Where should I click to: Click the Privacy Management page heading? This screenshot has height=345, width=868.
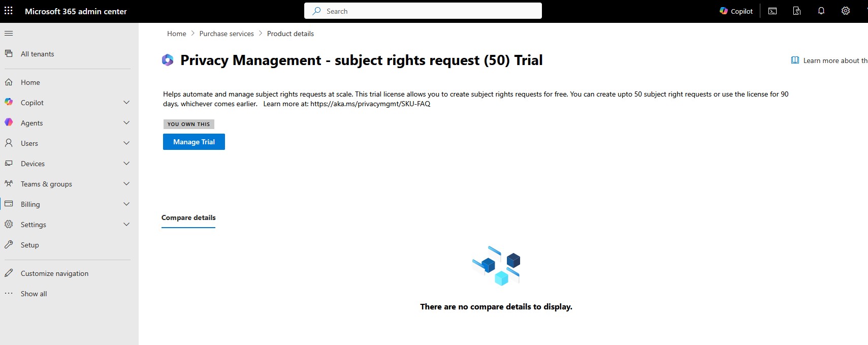[362, 60]
